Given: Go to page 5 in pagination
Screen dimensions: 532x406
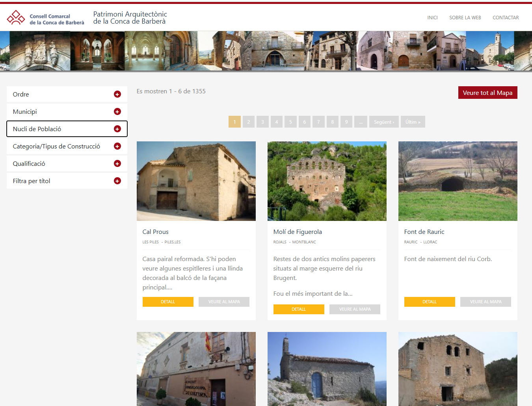Looking at the screenshot, I should point(290,122).
